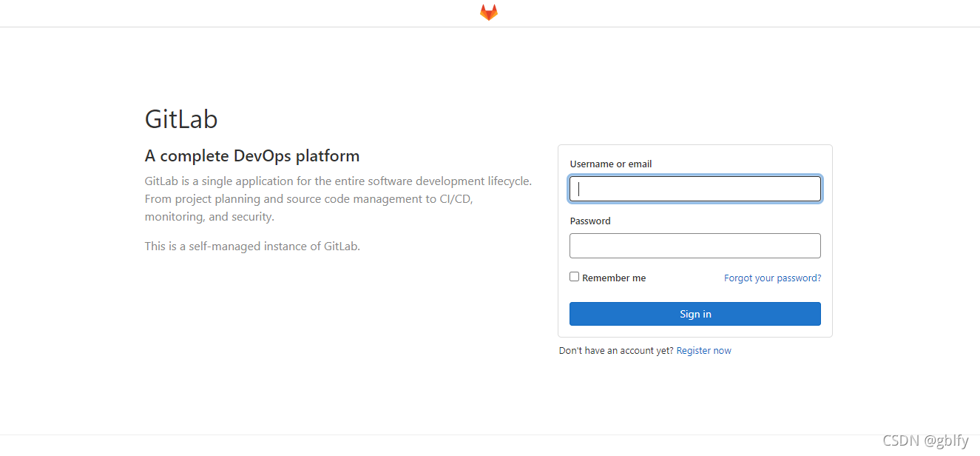Open the Forgot your password link
The width and height of the screenshot is (980, 456).
click(x=772, y=278)
